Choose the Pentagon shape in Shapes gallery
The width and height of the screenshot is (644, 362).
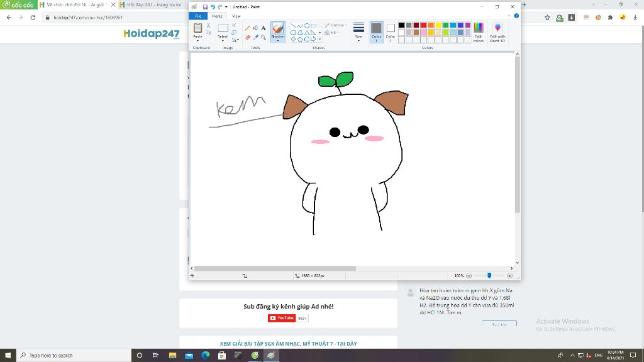click(x=300, y=39)
